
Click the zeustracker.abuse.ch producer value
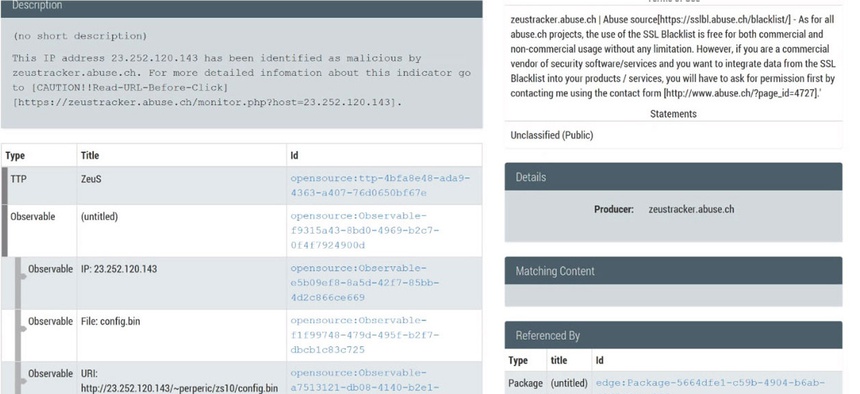click(x=691, y=209)
